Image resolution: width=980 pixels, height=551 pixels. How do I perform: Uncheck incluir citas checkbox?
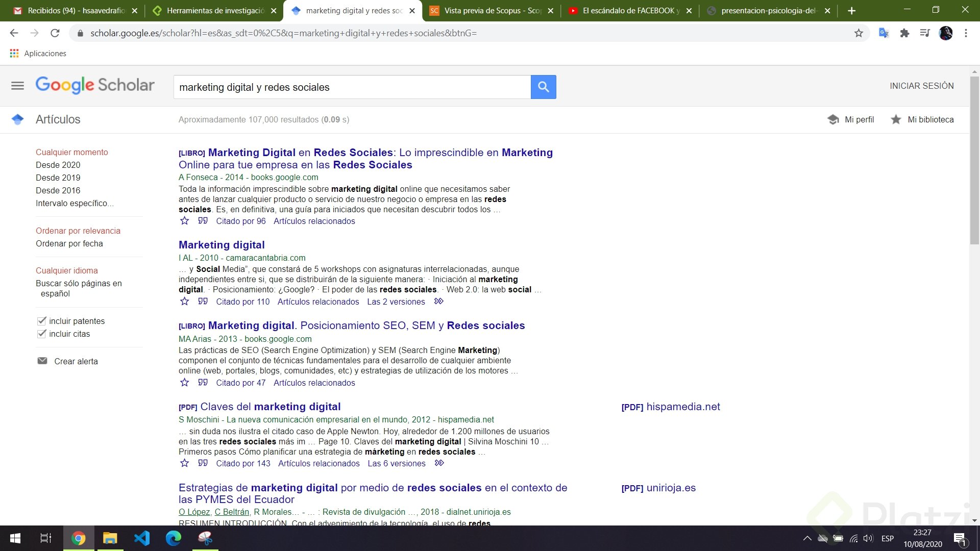tap(42, 334)
